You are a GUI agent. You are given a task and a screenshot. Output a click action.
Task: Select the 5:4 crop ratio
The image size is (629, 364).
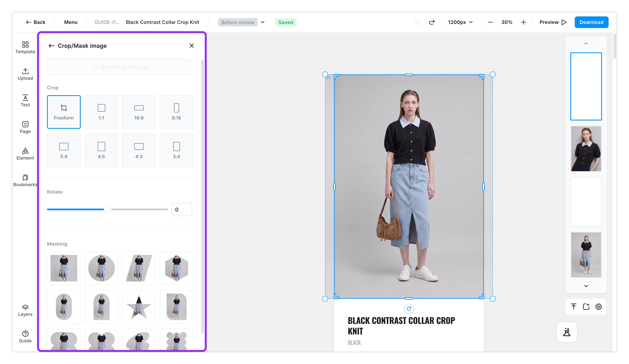[64, 150]
